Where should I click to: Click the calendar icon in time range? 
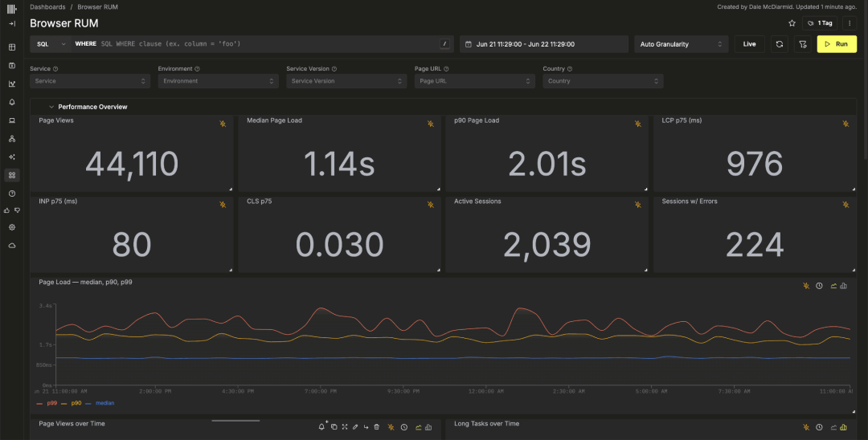tap(469, 44)
